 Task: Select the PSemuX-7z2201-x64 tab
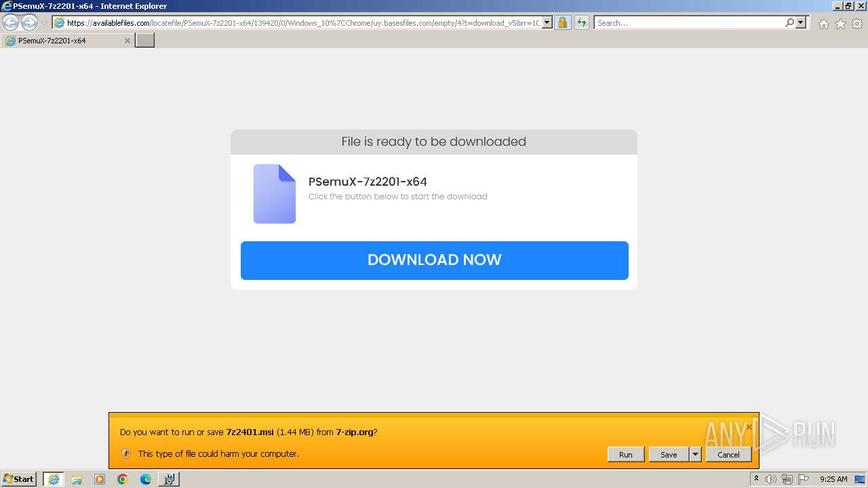pyautogui.click(x=67, y=41)
